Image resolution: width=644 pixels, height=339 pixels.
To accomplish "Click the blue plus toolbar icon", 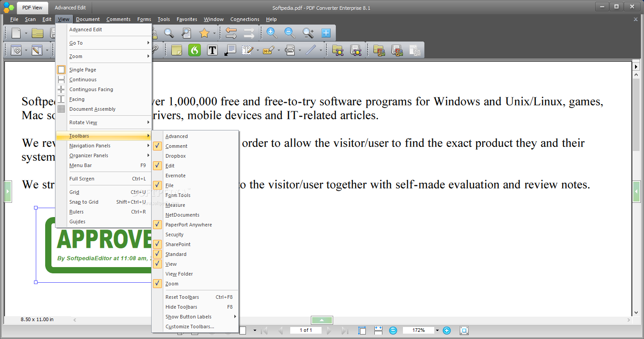I will click(x=326, y=33).
